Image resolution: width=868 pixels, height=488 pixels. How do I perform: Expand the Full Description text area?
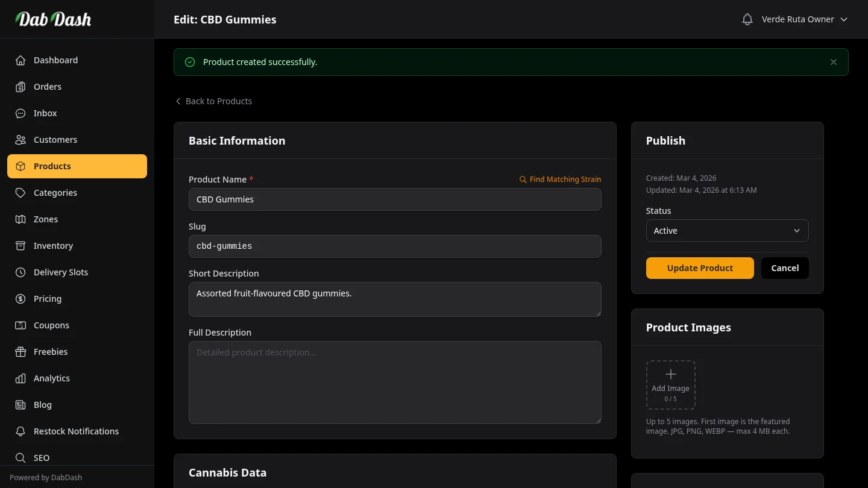tap(597, 420)
